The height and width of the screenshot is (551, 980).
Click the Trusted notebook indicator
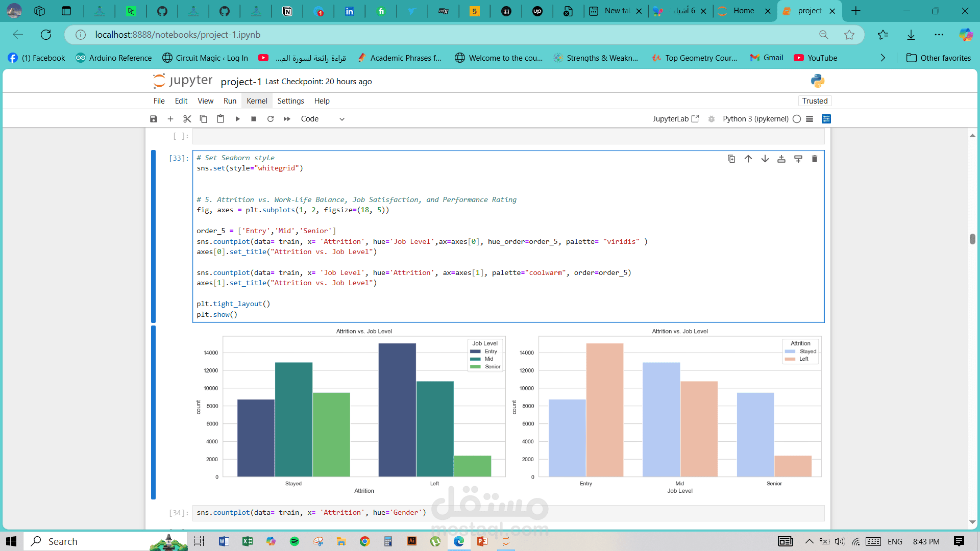(815, 101)
